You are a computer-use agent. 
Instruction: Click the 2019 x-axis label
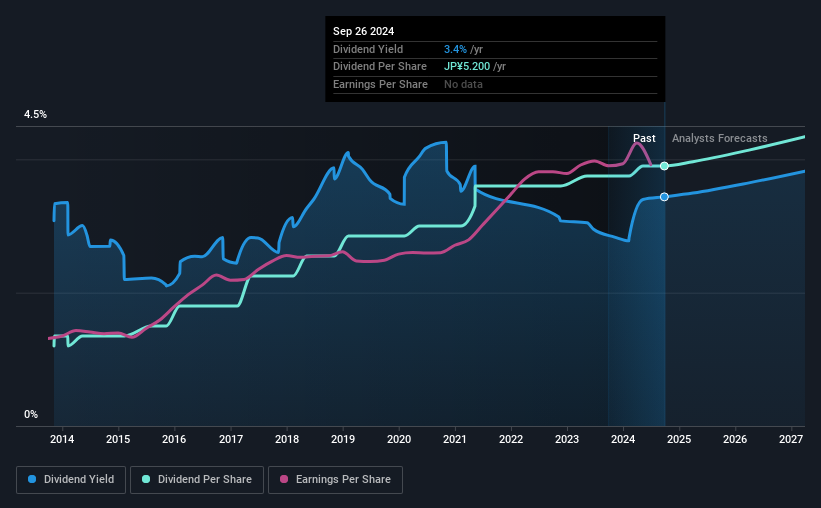[x=343, y=439]
